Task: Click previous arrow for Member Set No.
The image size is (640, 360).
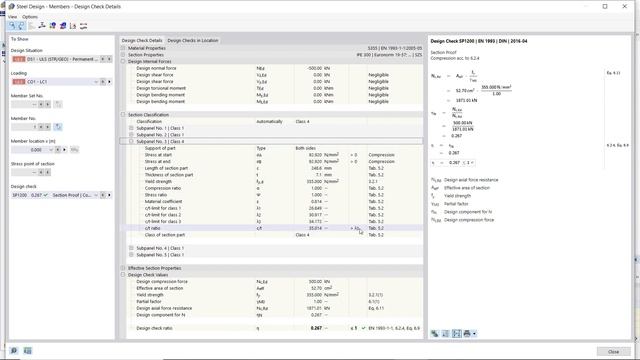Action: click(41, 104)
